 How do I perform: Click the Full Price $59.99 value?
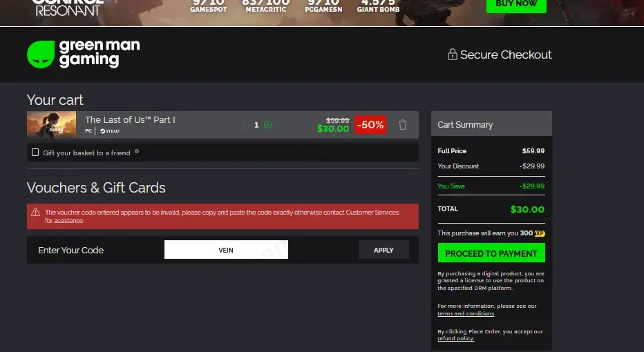click(x=533, y=151)
